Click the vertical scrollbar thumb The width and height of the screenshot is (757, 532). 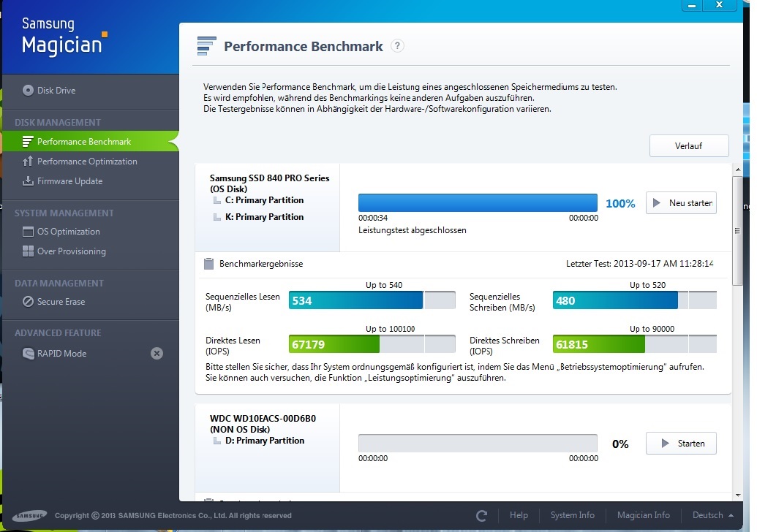738,230
